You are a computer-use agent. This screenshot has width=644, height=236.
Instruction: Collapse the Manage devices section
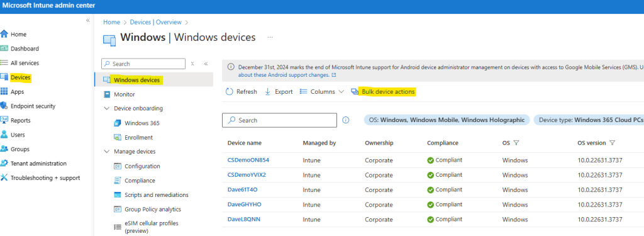click(x=106, y=152)
